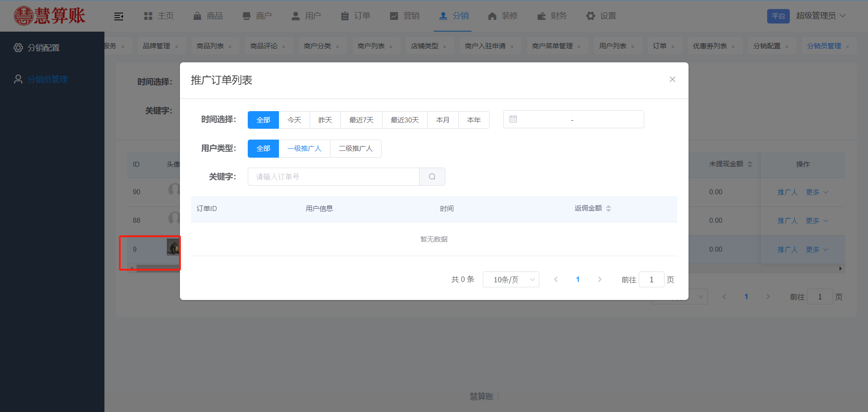This screenshot has width=868, height=412.
Task: Switch to the 商户菜单管理 tab
Action: point(552,46)
